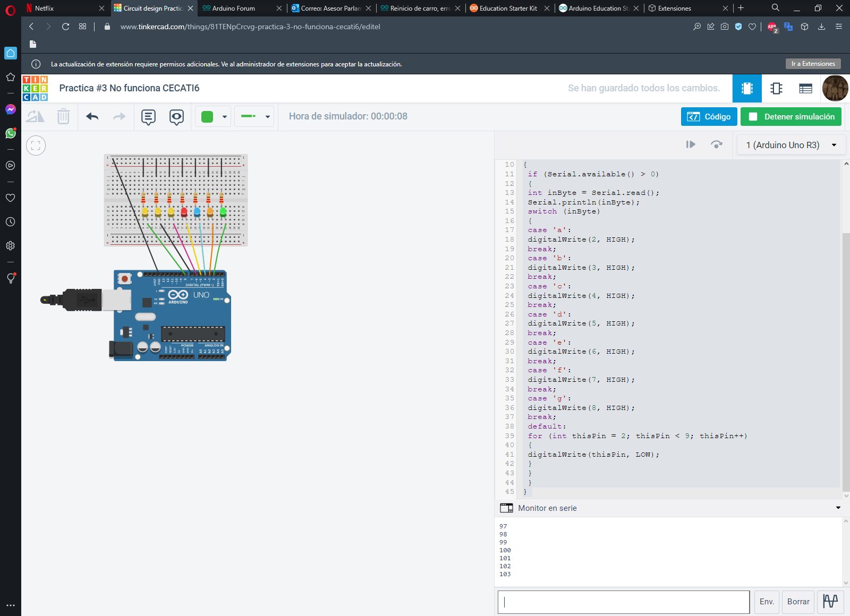Collapse the Monitor en serie panel
The height and width of the screenshot is (616, 850).
point(838,508)
